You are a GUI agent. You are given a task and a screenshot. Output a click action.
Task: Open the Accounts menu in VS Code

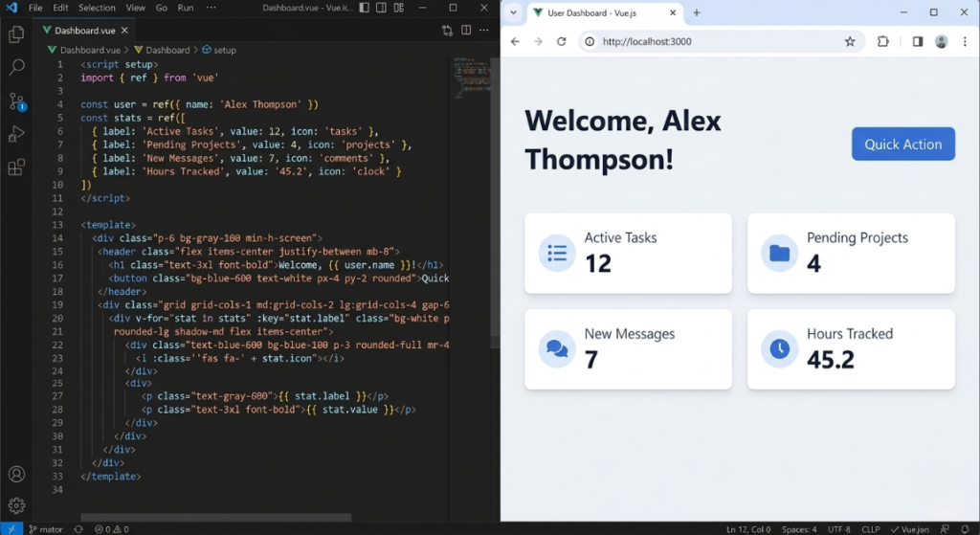coord(16,474)
